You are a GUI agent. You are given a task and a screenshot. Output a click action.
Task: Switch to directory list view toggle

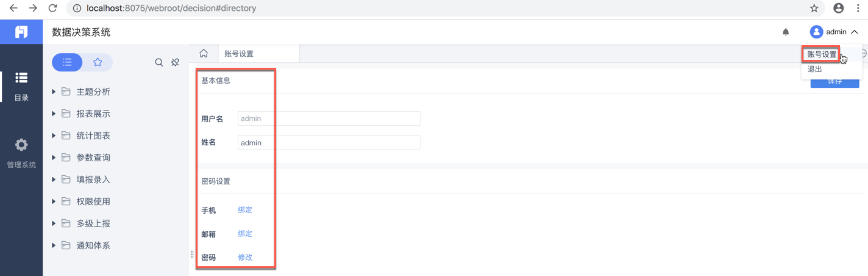(68, 62)
